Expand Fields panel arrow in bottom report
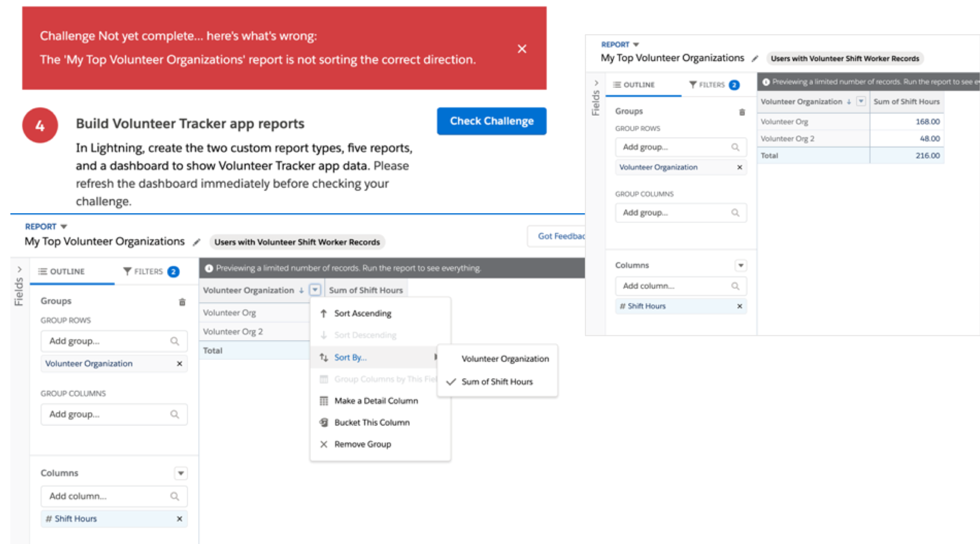The image size is (980, 544). (19, 270)
